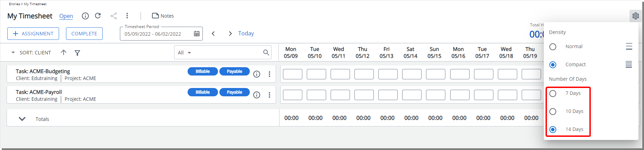The height and width of the screenshot is (150, 644).
Task: Click the Today link
Action: [x=246, y=33]
